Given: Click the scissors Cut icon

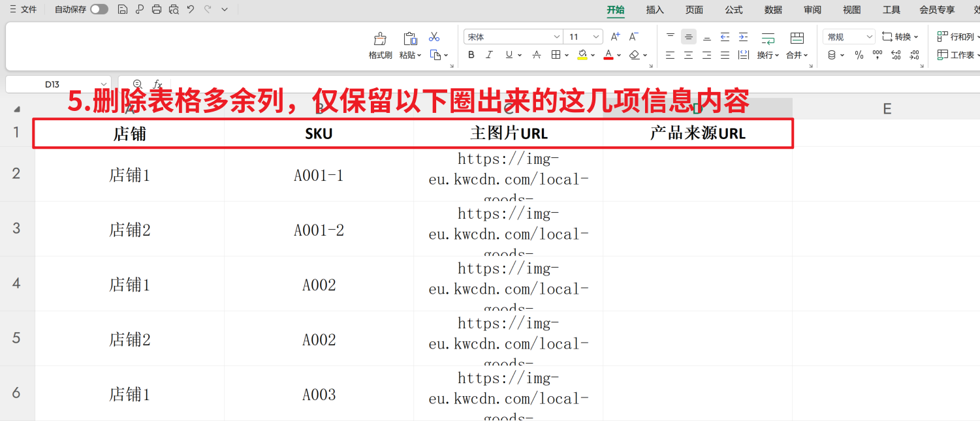Looking at the screenshot, I should [x=434, y=37].
